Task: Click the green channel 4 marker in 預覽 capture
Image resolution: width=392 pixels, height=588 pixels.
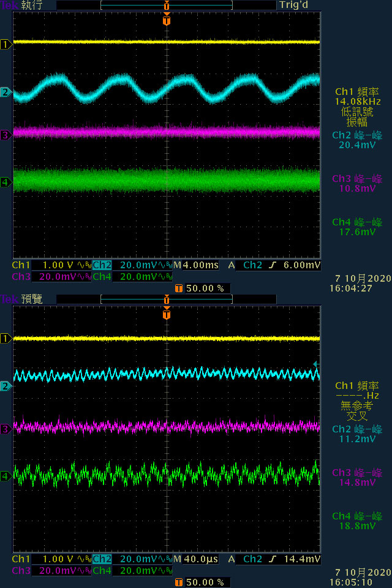Action: tap(6, 476)
